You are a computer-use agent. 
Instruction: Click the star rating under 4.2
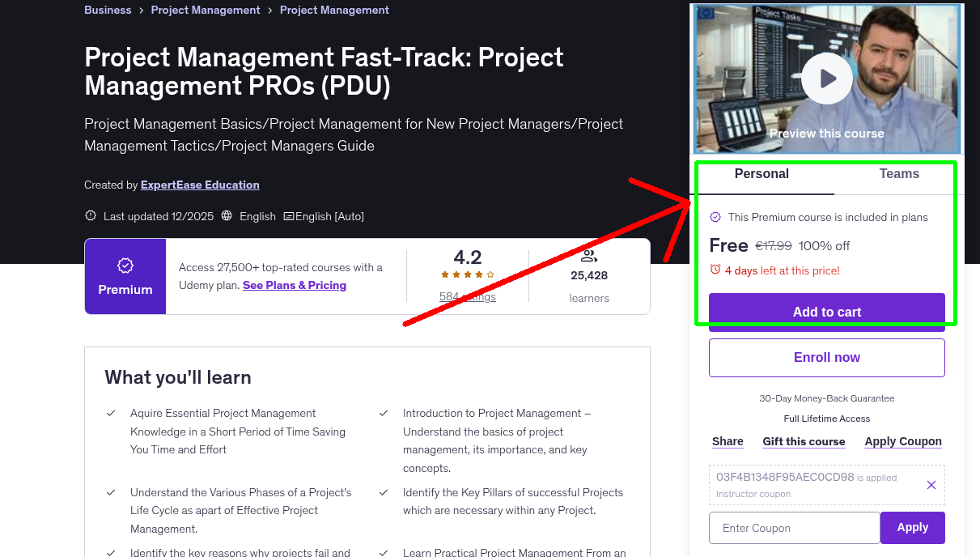[x=467, y=274]
